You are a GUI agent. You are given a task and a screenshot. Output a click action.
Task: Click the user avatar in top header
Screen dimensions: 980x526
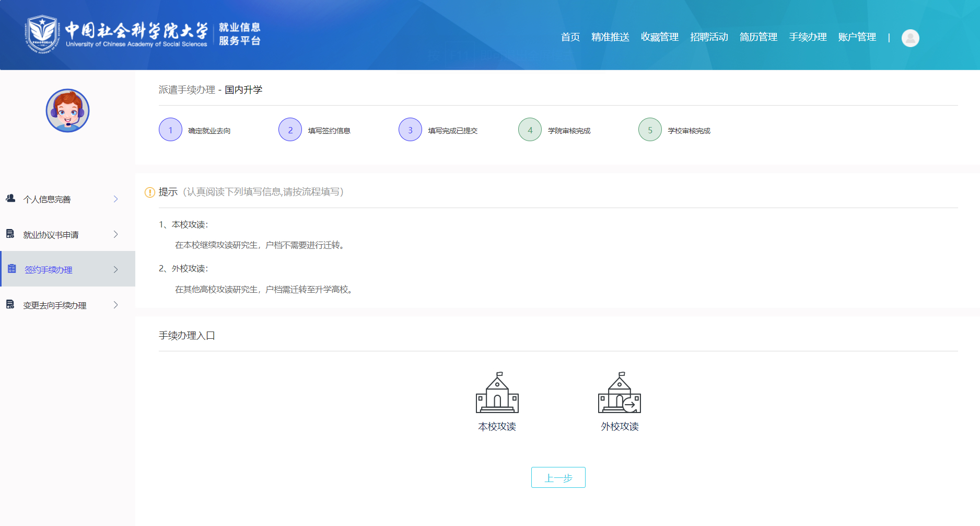click(x=910, y=38)
